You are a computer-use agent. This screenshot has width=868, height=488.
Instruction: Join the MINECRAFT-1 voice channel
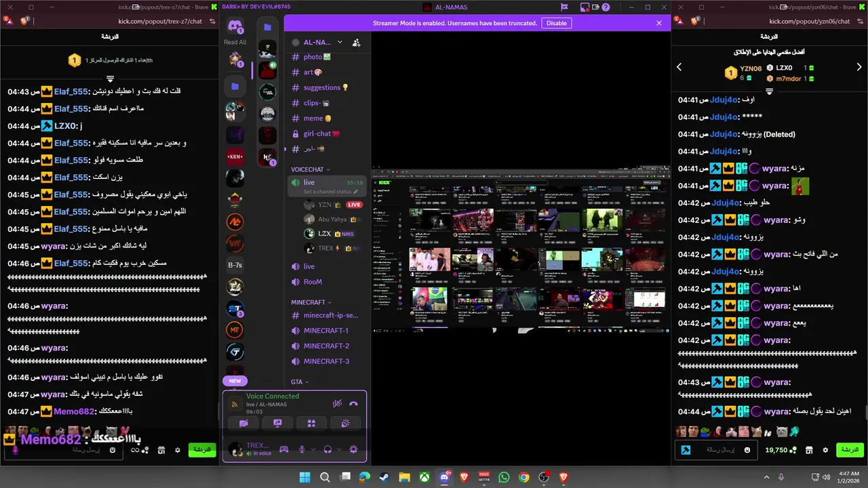pyautogui.click(x=328, y=331)
